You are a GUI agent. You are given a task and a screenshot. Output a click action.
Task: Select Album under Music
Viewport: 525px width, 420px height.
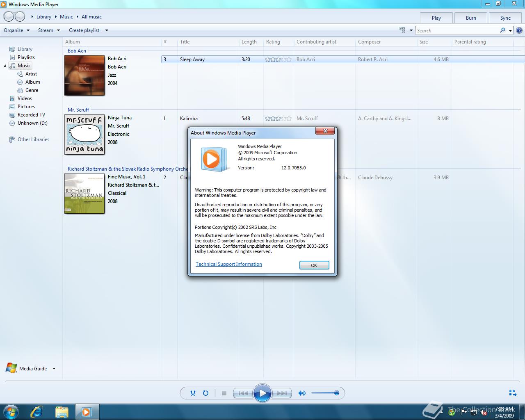click(29, 82)
